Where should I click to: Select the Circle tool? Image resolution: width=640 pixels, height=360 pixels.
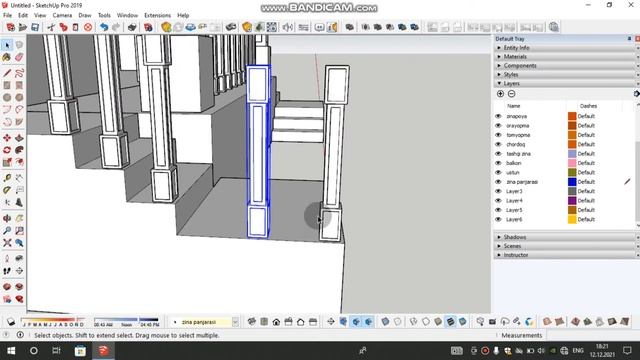point(7,98)
